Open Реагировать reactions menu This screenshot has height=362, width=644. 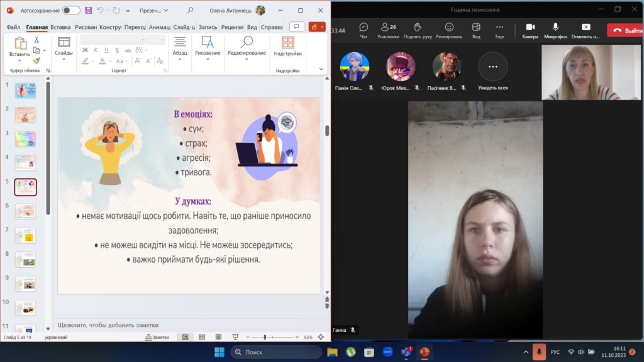449,30
